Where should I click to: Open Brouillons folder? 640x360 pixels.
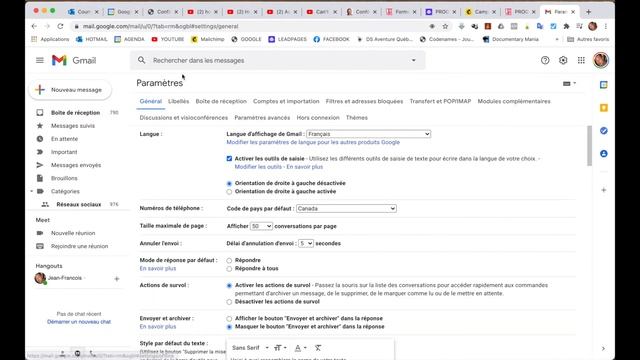click(x=64, y=178)
